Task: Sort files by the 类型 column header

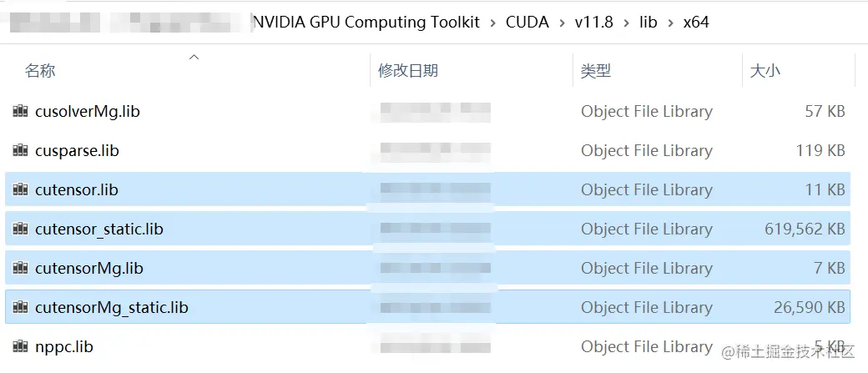Action: 596,71
